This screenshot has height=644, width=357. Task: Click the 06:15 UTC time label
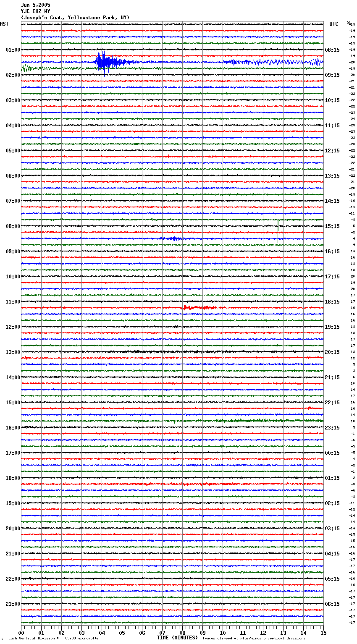(332, 604)
